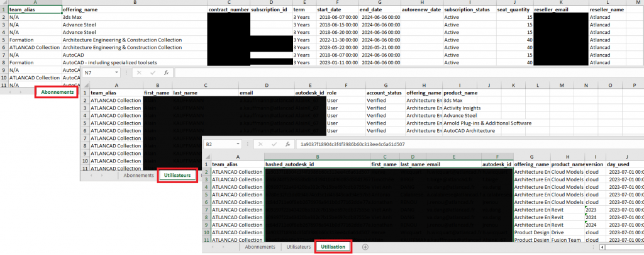Click the fx Insert Function icon beside the N7 name box
Image resolution: width=644 pixels, height=255 pixels.
(x=166, y=73)
